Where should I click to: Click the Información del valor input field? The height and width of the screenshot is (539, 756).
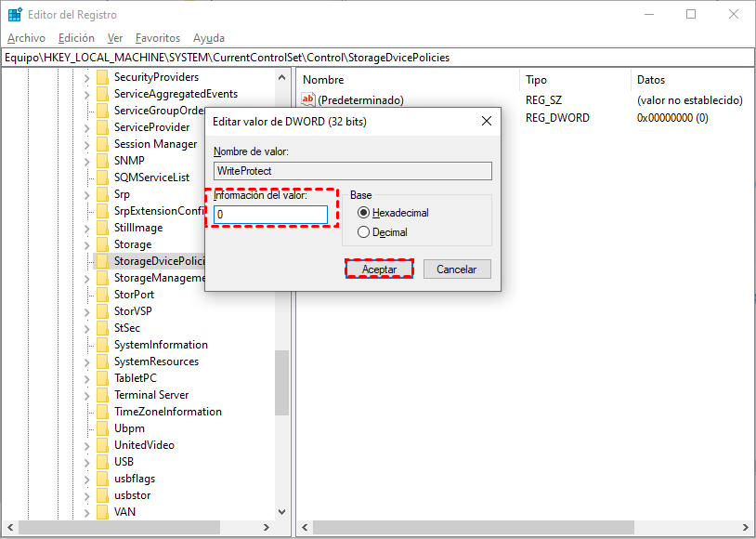point(270,215)
